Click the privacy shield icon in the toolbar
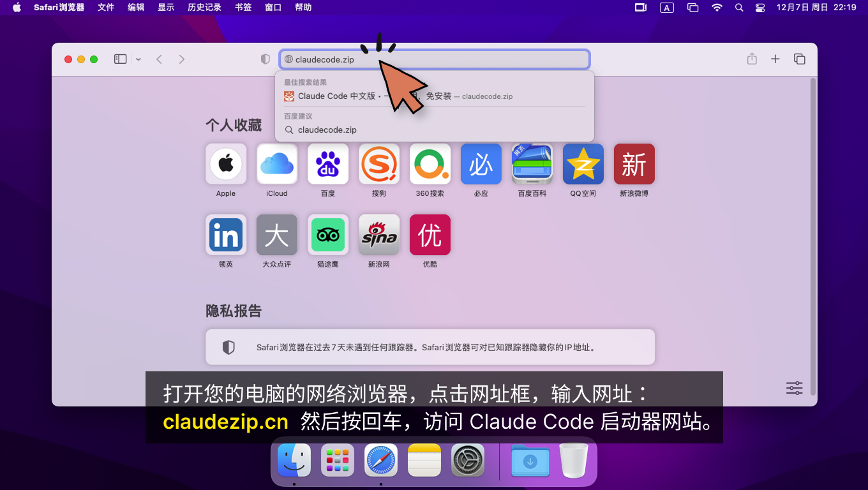The width and height of the screenshot is (868, 490). click(266, 59)
